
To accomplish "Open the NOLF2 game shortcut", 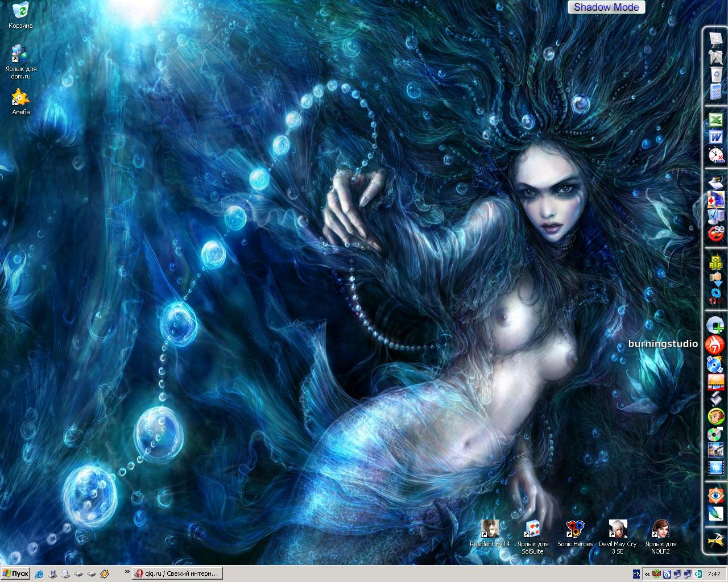I will click(x=660, y=537).
